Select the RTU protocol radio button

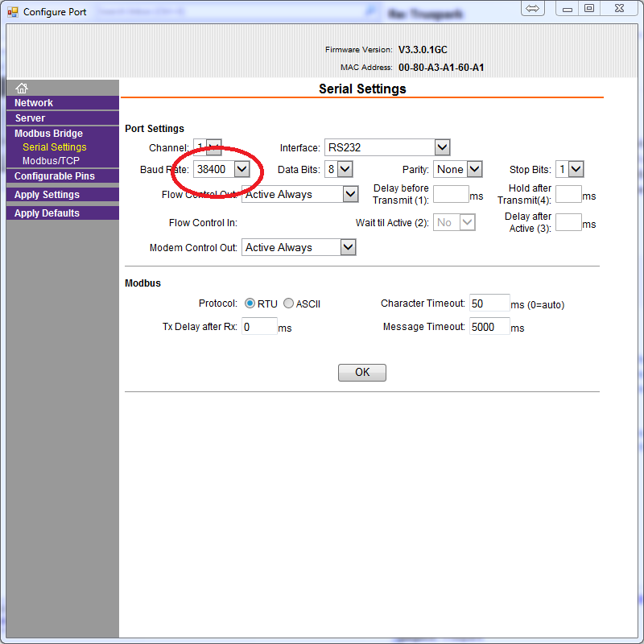250,303
